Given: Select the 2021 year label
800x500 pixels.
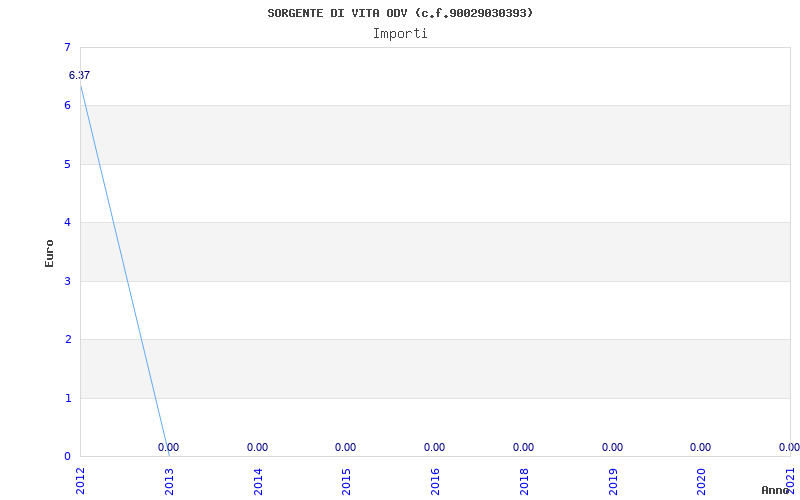Looking at the screenshot, I should (790, 482).
